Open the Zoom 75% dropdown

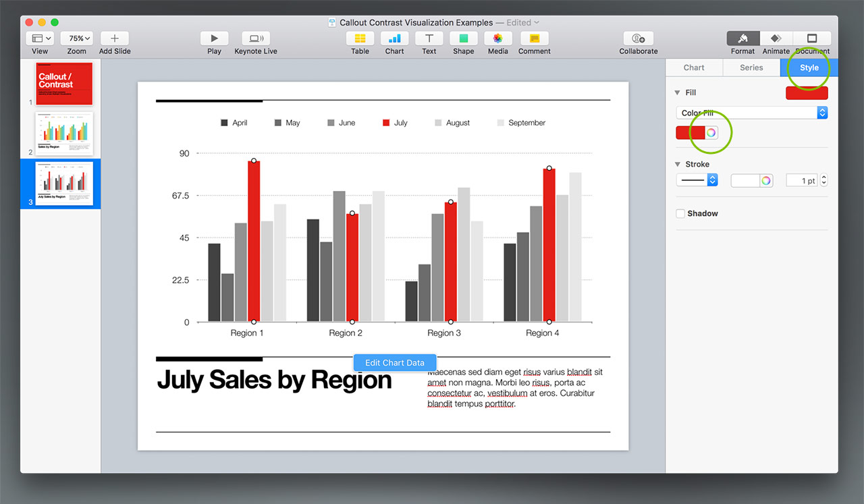76,38
